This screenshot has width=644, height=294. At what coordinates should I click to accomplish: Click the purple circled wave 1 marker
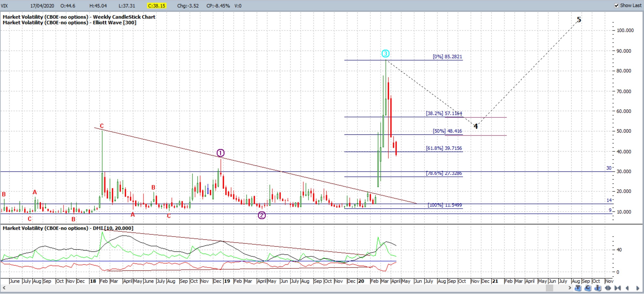coord(221,153)
